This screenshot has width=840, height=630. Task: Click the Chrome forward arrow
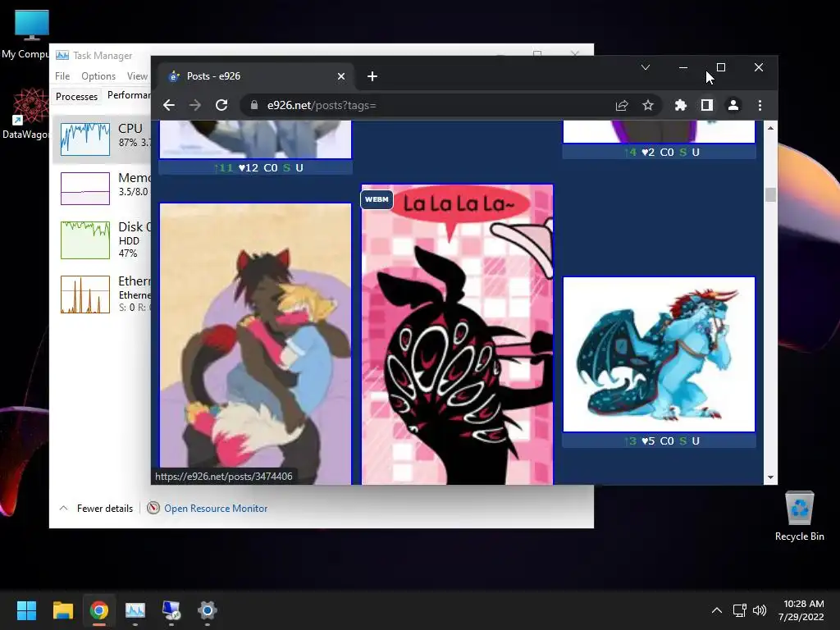(195, 106)
